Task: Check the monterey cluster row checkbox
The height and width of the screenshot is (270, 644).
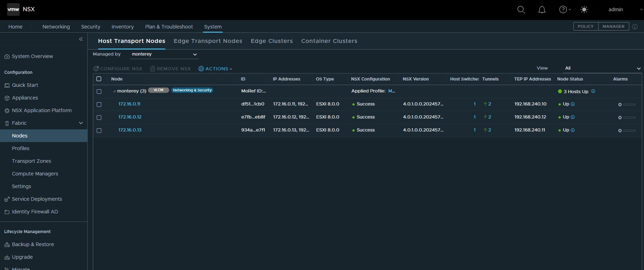Action: point(99,91)
